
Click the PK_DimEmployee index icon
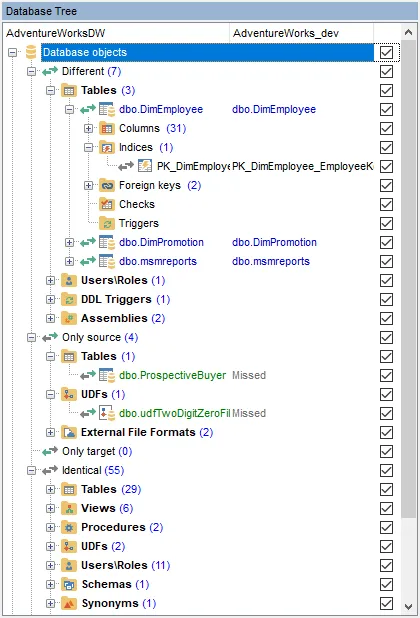[x=145, y=166]
